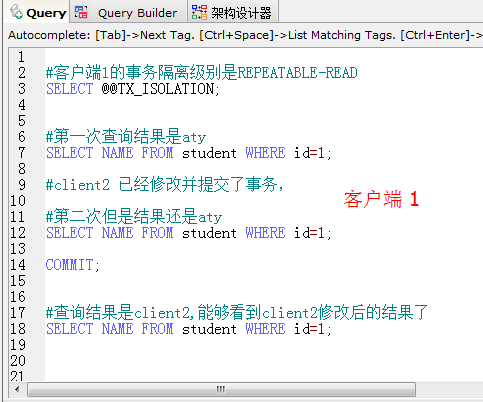
Task: Click the comment #第二次但是结果还是aty
Action: coord(134,217)
